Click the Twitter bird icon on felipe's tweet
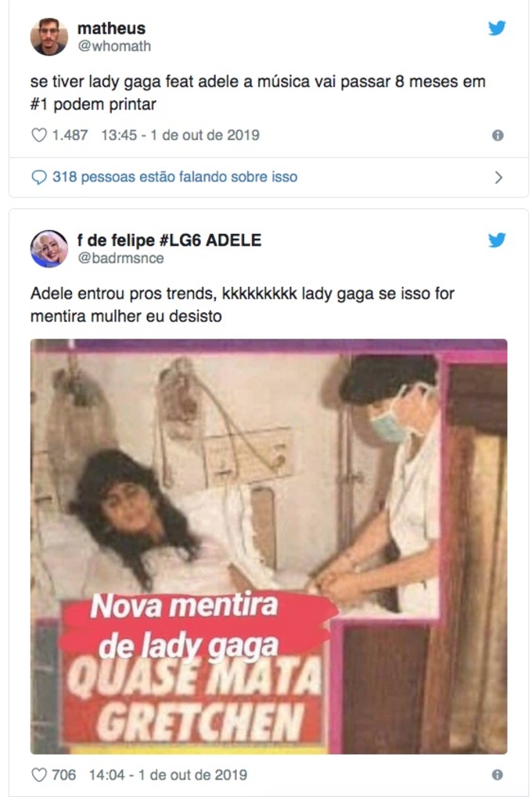The width and height of the screenshot is (532, 797). click(x=497, y=239)
